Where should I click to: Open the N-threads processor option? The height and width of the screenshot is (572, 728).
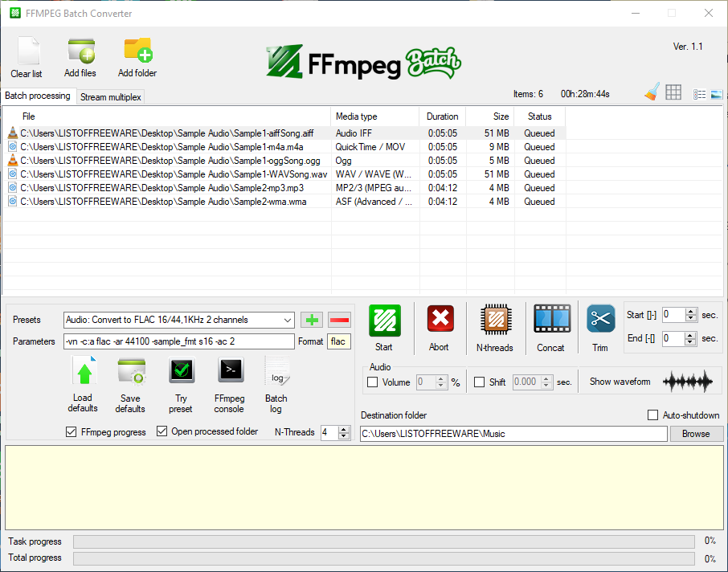point(496,320)
